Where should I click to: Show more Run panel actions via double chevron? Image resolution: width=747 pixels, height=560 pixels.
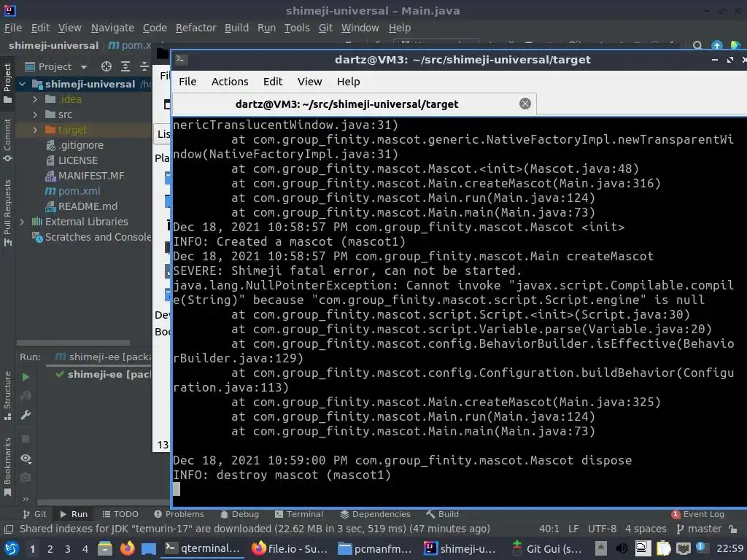point(26,499)
